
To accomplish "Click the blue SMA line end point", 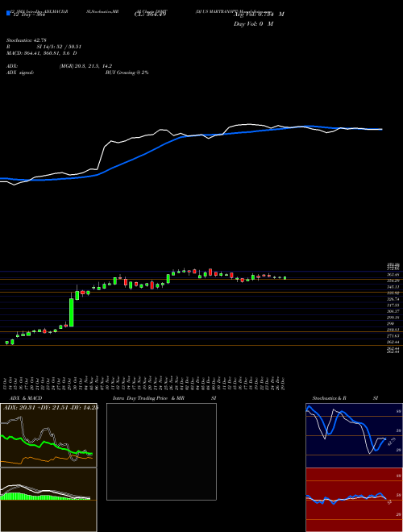I will pos(382,129).
